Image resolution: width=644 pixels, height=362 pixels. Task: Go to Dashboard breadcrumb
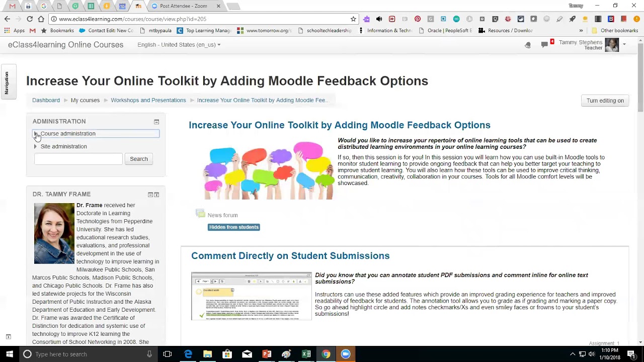46,100
